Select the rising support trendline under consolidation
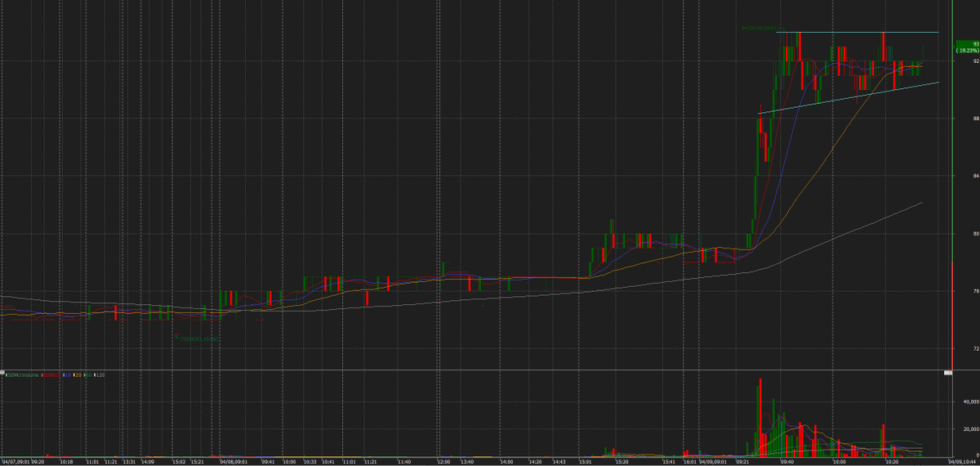 coord(849,96)
